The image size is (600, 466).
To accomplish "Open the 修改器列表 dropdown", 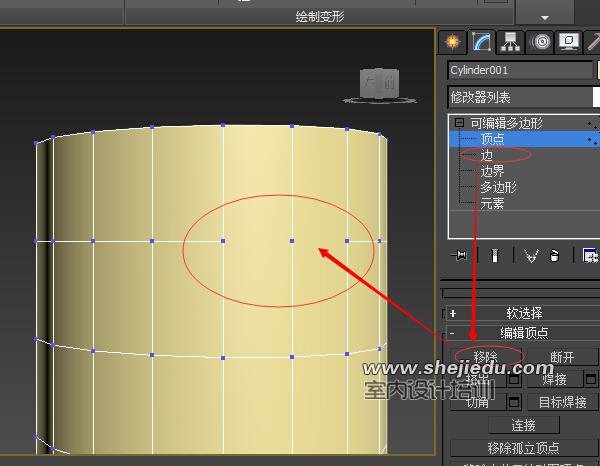I will click(x=524, y=97).
